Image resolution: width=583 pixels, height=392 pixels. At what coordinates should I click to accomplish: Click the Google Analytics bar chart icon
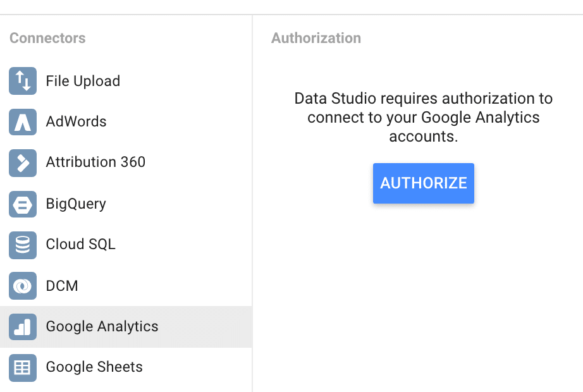coord(23,327)
